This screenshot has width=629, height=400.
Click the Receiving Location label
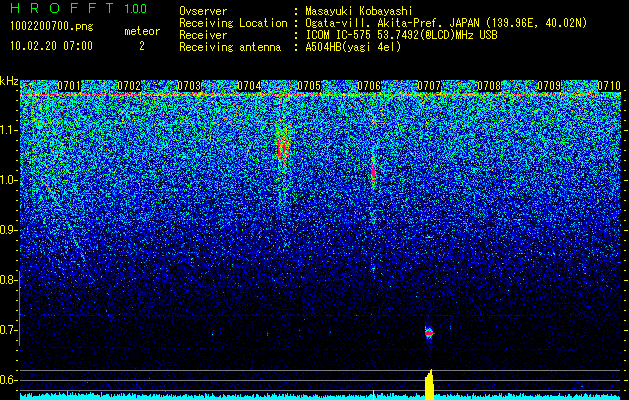click(233, 23)
